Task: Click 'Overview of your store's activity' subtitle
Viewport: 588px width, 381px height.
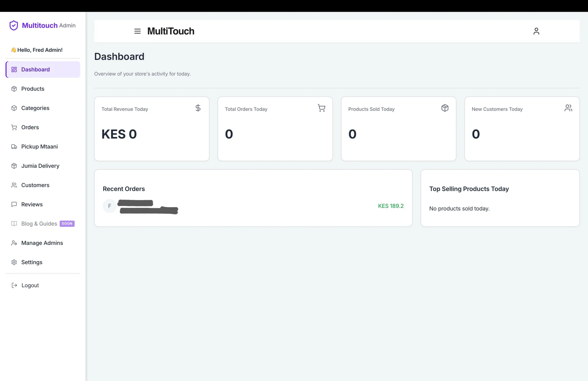Action: (142, 74)
